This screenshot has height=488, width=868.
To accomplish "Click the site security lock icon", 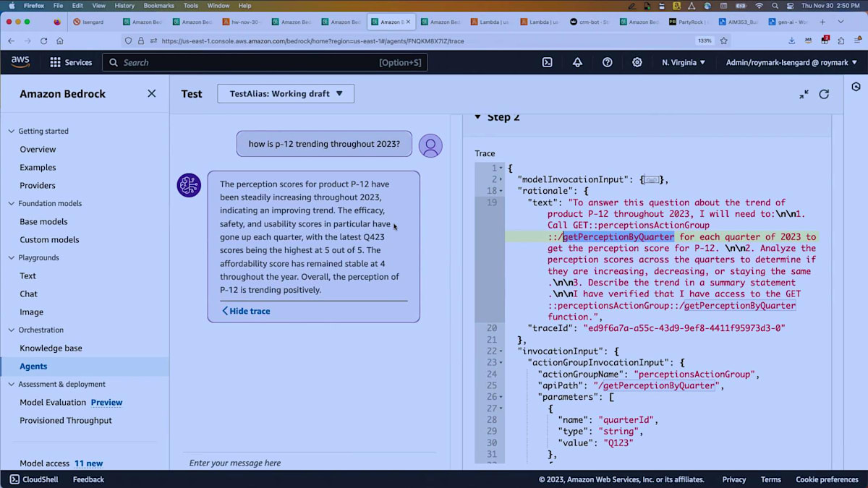I will [140, 41].
